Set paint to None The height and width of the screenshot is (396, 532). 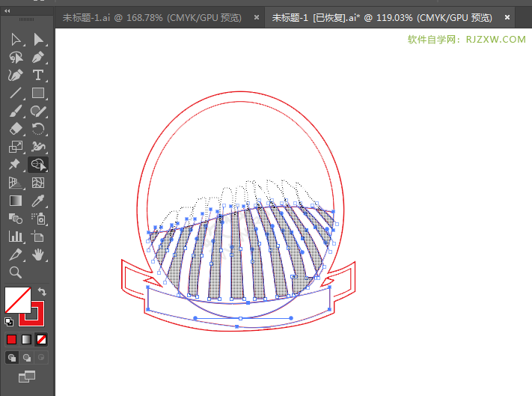coord(41,339)
